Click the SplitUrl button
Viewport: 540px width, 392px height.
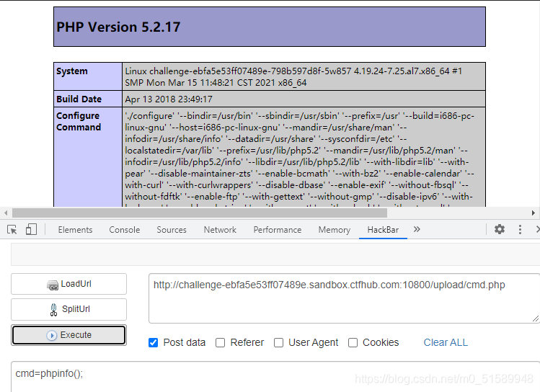[x=69, y=309]
